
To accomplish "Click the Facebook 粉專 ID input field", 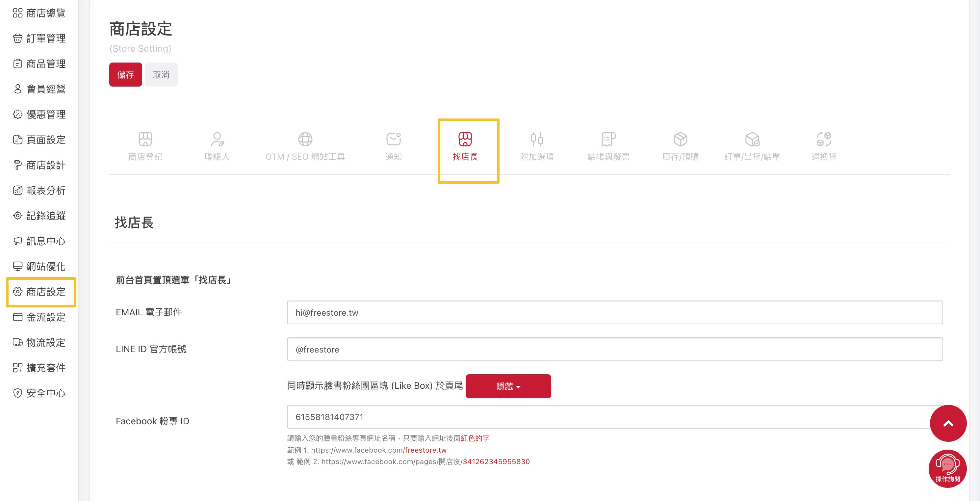I will [615, 417].
